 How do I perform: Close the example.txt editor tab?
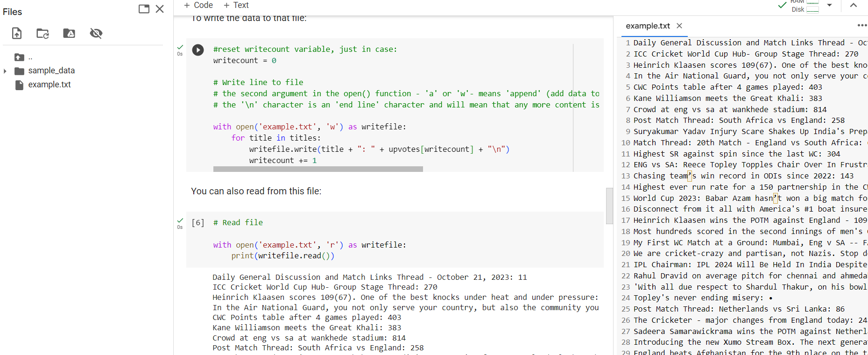pyautogui.click(x=679, y=26)
